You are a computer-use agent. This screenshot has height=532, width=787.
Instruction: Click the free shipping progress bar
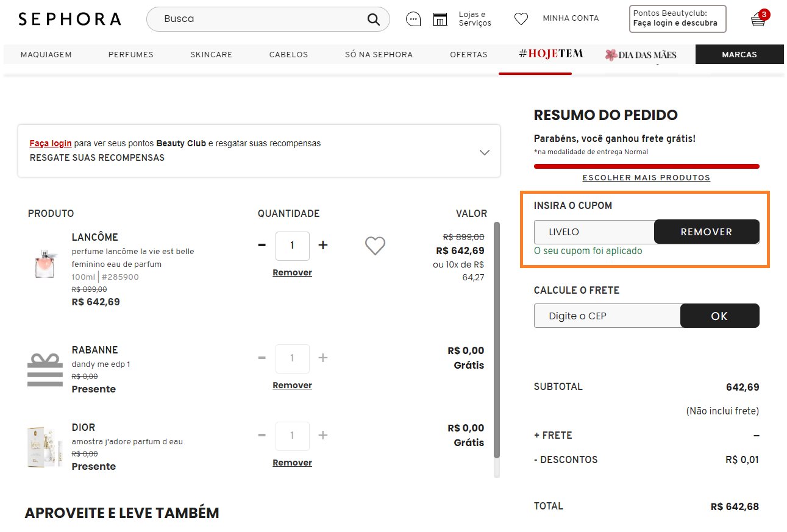(x=646, y=166)
